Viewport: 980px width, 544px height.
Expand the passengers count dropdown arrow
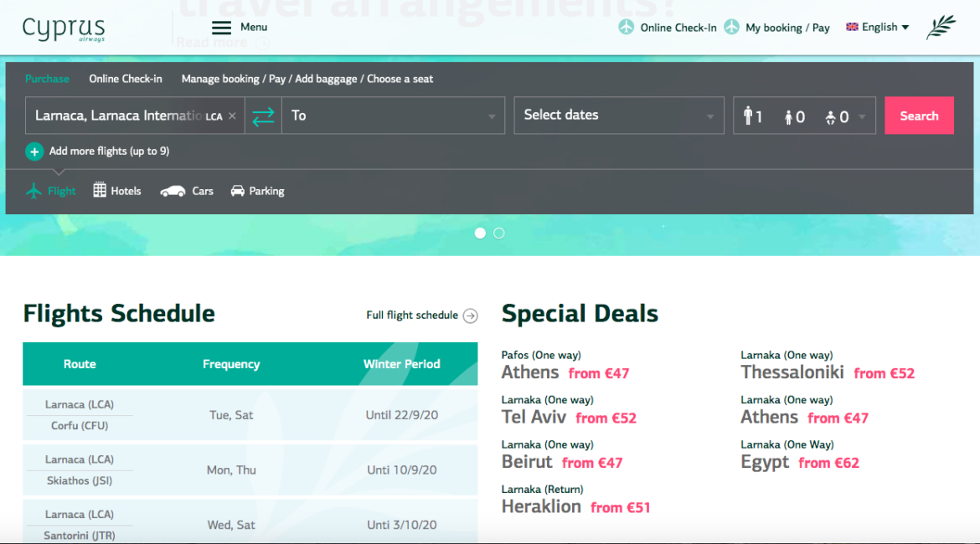pyautogui.click(x=863, y=117)
